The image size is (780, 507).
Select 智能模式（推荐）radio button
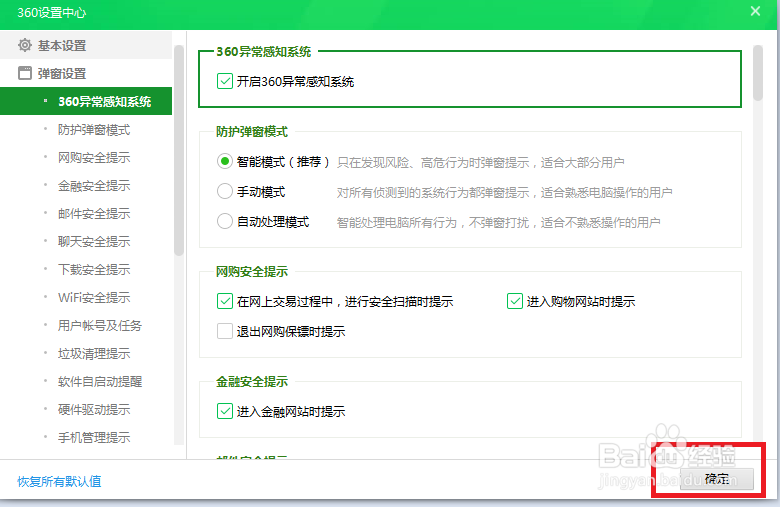(225, 161)
